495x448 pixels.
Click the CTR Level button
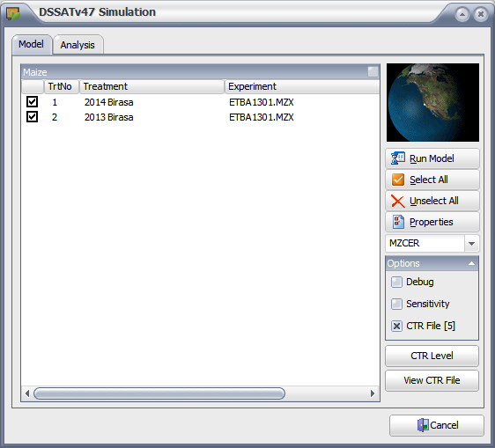tap(432, 356)
